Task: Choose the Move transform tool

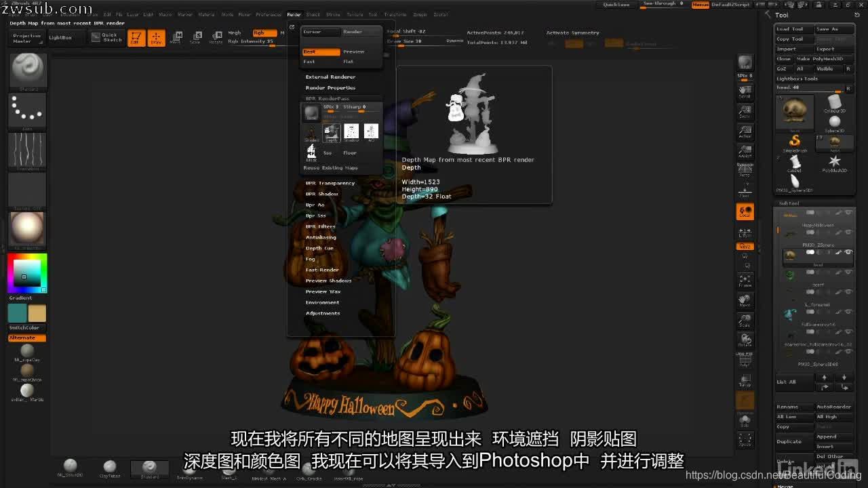Action: [176, 37]
